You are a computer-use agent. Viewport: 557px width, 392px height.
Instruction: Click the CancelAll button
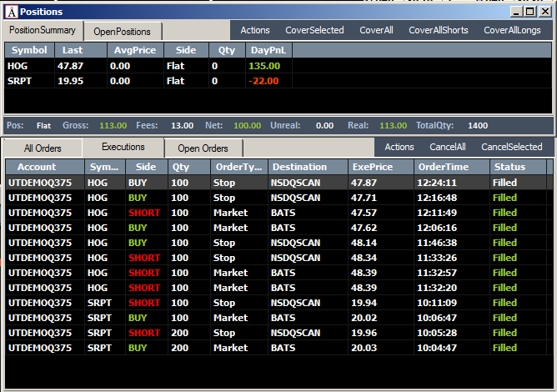(448, 147)
